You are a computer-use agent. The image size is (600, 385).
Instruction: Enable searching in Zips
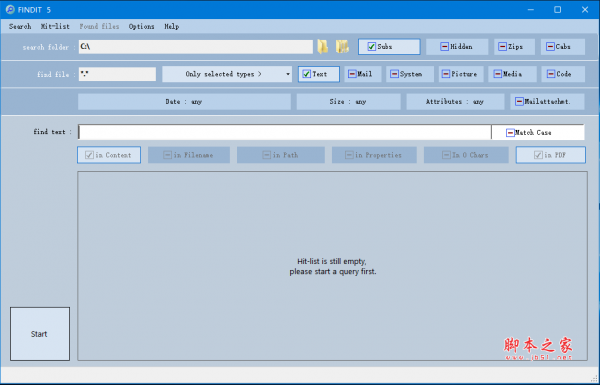tap(514, 47)
